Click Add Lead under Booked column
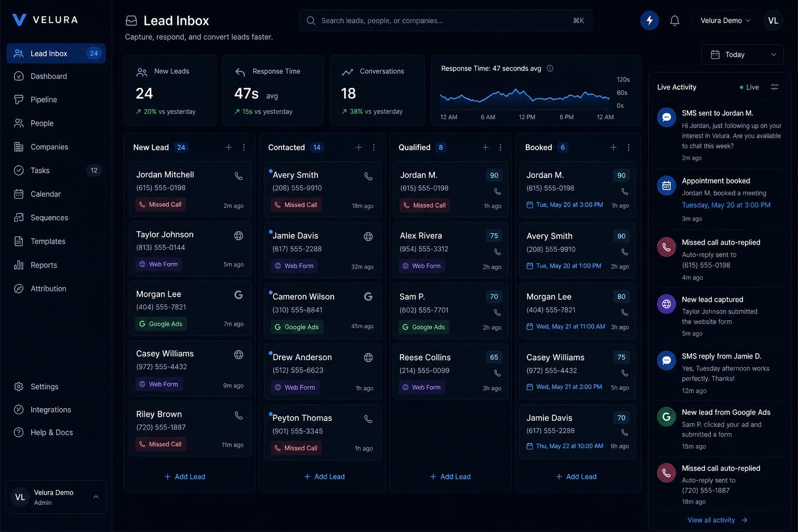798x532 pixels. tap(576, 477)
